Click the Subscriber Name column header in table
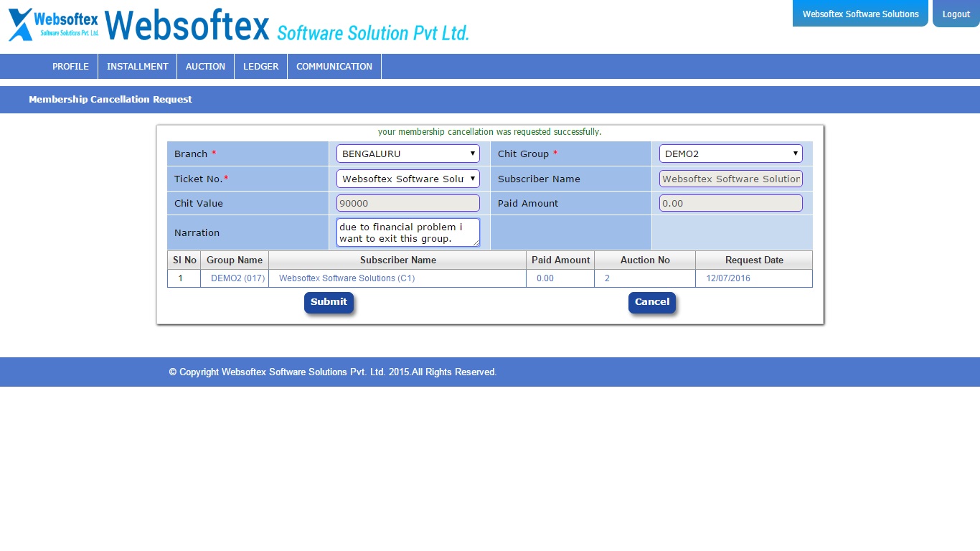Image resolution: width=980 pixels, height=551 pixels. click(398, 260)
